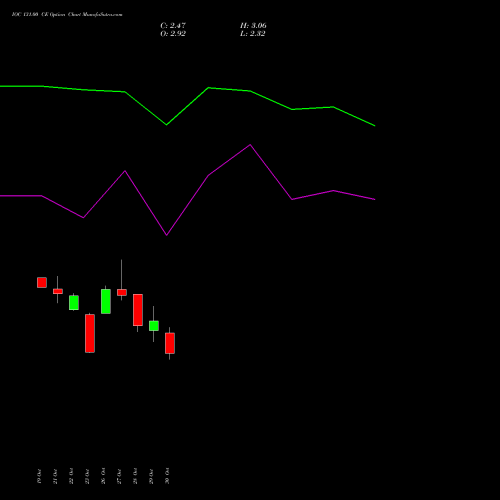The height and width of the screenshot is (500, 500).
Task: Click the open value "O: 2.92"
Action: [x=173, y=34]
